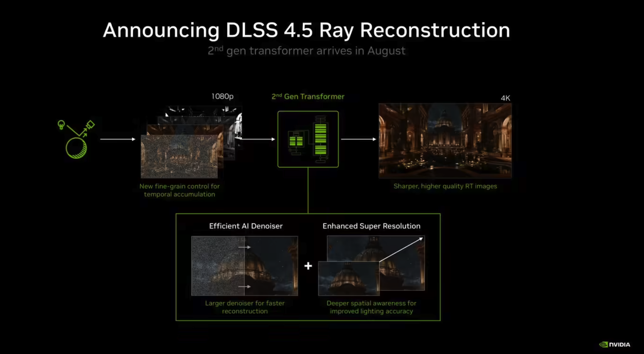Click the NVIDIA logo

pyautogui.click(x=615, y=344)
